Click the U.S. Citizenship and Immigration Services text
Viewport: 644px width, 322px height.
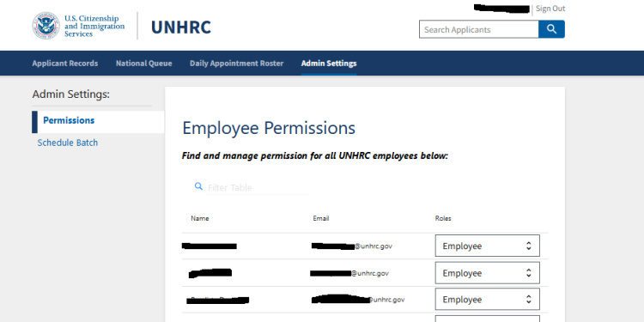[x=94, y=26]
